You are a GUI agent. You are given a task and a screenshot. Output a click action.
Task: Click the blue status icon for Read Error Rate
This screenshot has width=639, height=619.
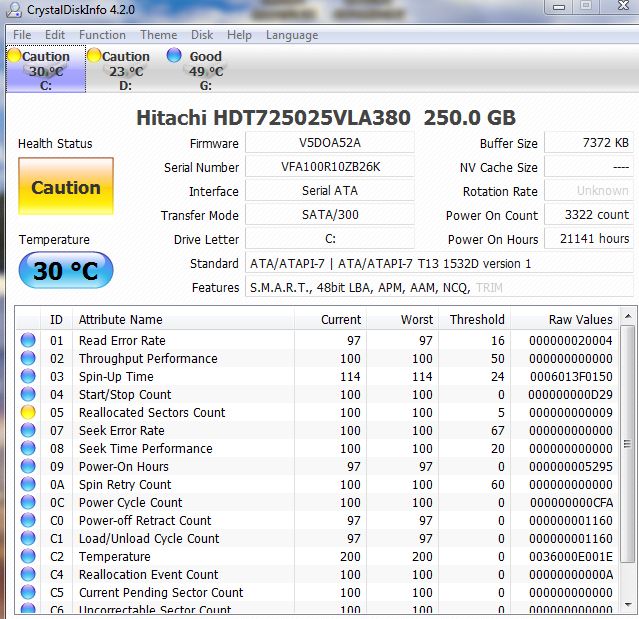coord(28,340)
